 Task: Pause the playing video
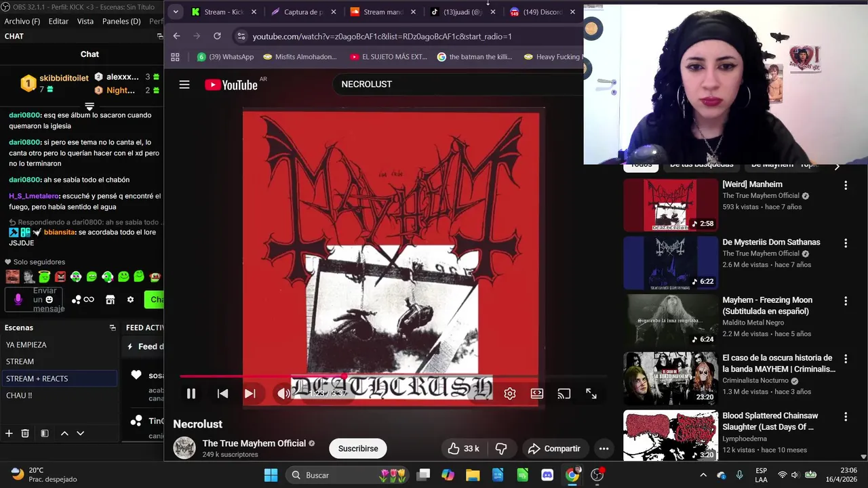tap(191, 394)
